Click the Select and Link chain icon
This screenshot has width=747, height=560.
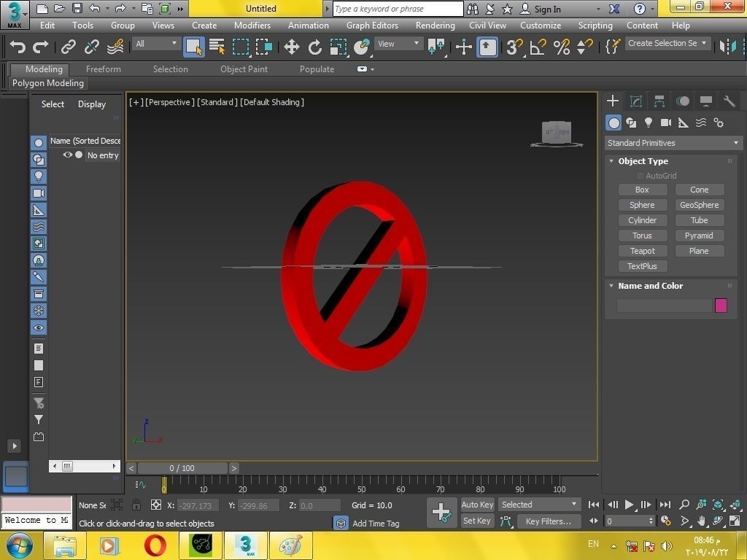[68, 47]
